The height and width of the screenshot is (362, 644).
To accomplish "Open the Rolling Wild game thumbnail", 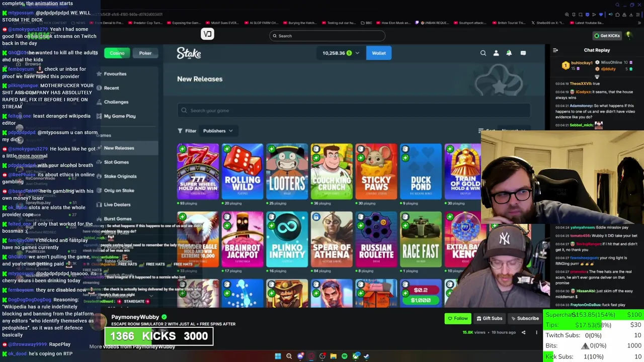I will [x=243, y=171].
